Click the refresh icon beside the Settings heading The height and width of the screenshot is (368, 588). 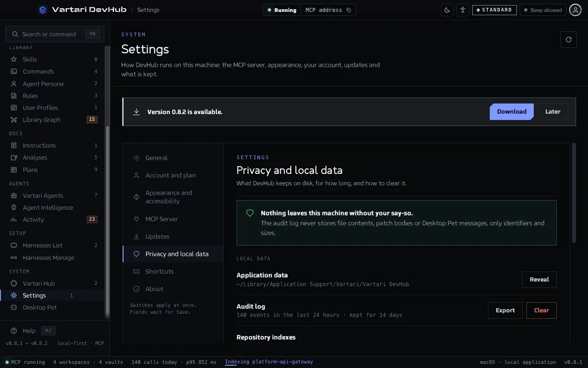point(569,40)
